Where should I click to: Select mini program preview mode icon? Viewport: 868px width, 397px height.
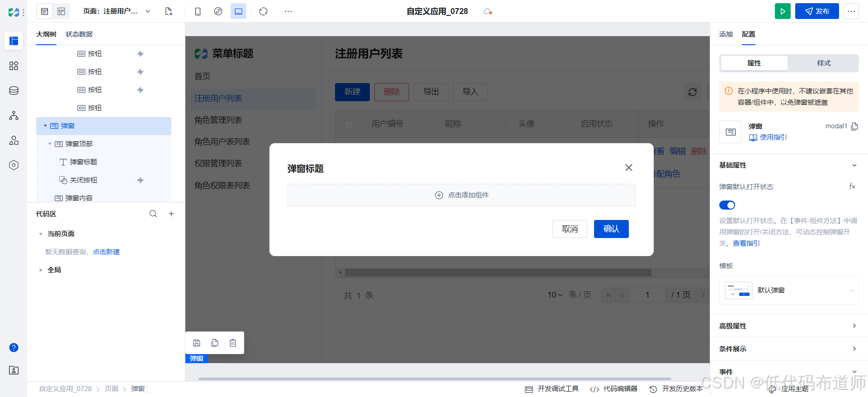218,11
